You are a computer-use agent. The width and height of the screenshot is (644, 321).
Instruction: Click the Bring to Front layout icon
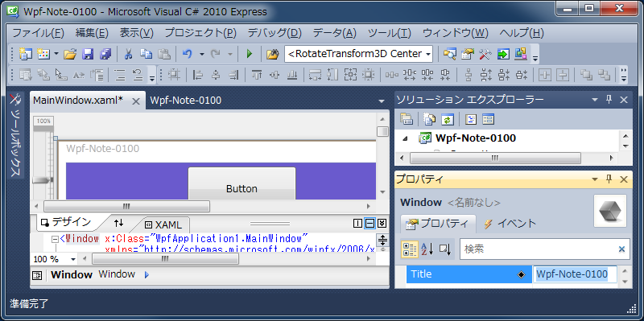click(x=586, y=75)
